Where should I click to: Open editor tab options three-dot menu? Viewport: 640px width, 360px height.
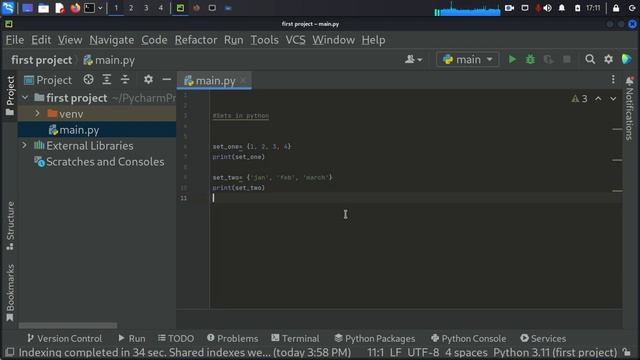(x=613, y=80)
